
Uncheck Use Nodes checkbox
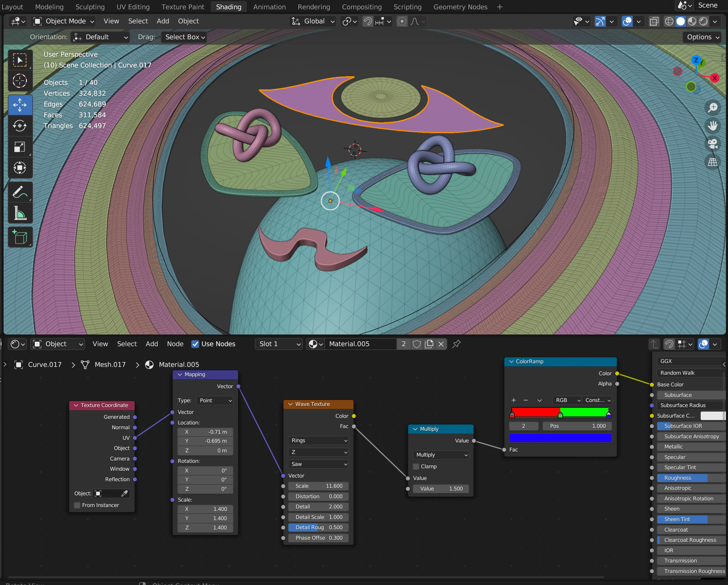click(x=195, y=344)
